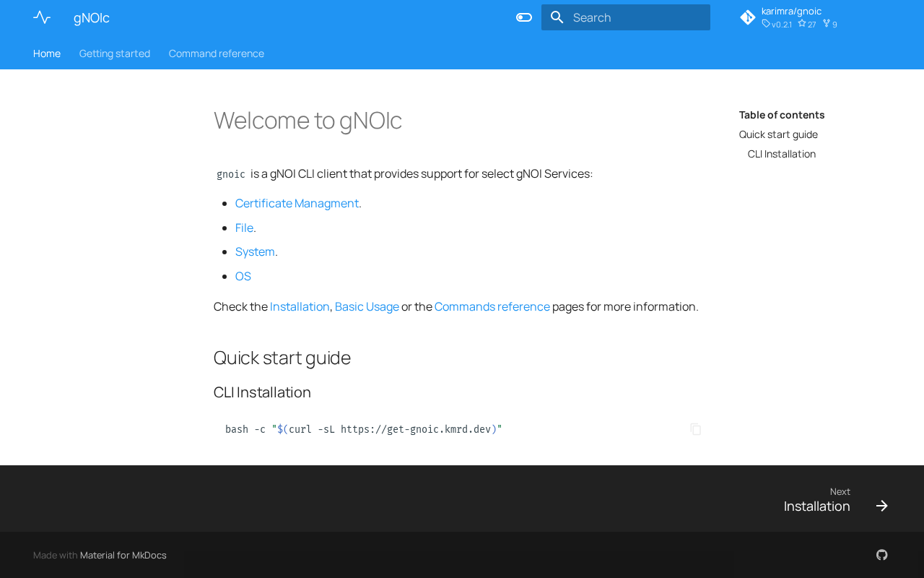Open the GitHub icon in footer
This screenshot has height=578, width=924.
click(881, 555)
